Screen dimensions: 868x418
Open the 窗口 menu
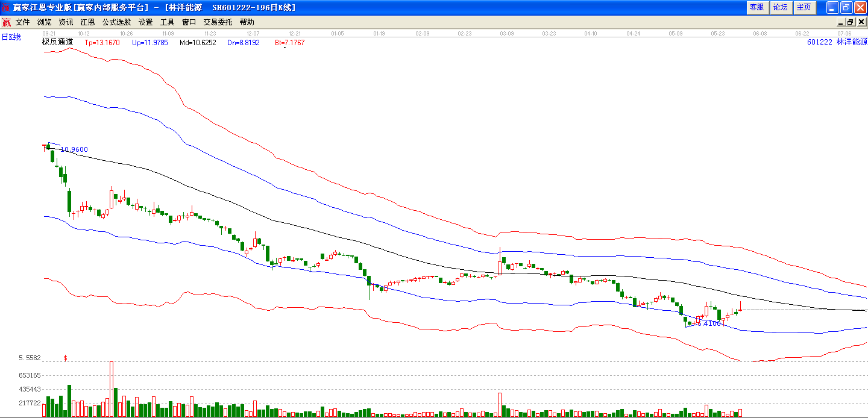[x=189, y=22]
